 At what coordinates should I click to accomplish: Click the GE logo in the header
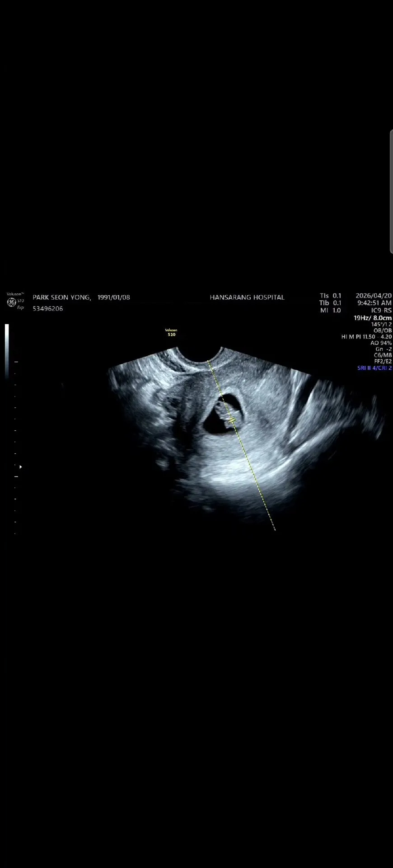11,302
